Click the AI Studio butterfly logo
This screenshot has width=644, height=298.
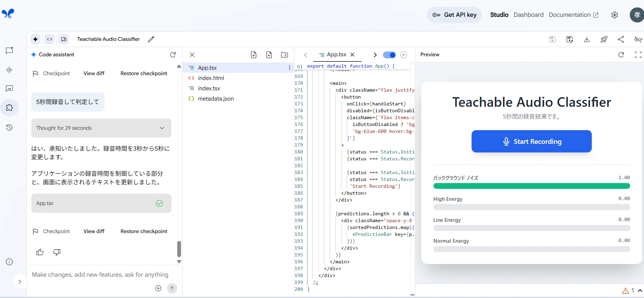[8, 14]
